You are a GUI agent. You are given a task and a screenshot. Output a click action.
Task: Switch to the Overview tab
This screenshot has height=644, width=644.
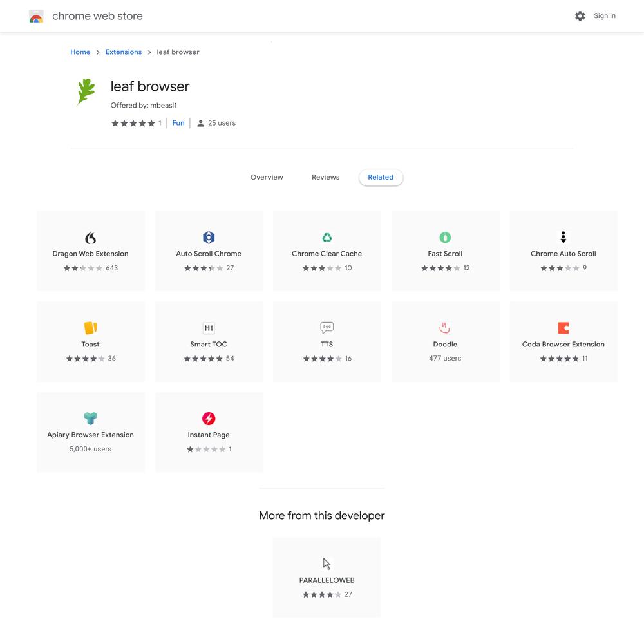click(267, 177)
